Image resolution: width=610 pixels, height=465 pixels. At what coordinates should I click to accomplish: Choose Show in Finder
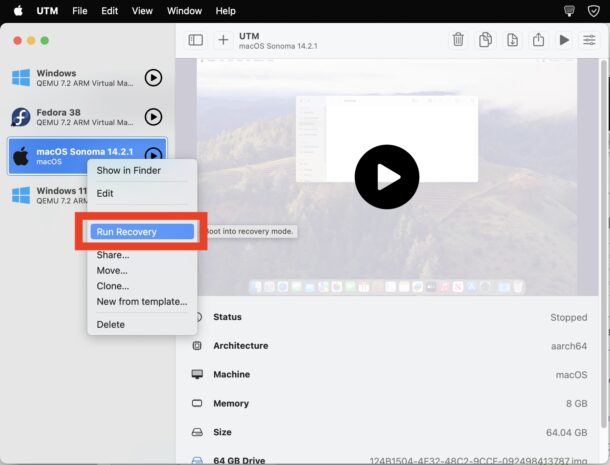128,170
